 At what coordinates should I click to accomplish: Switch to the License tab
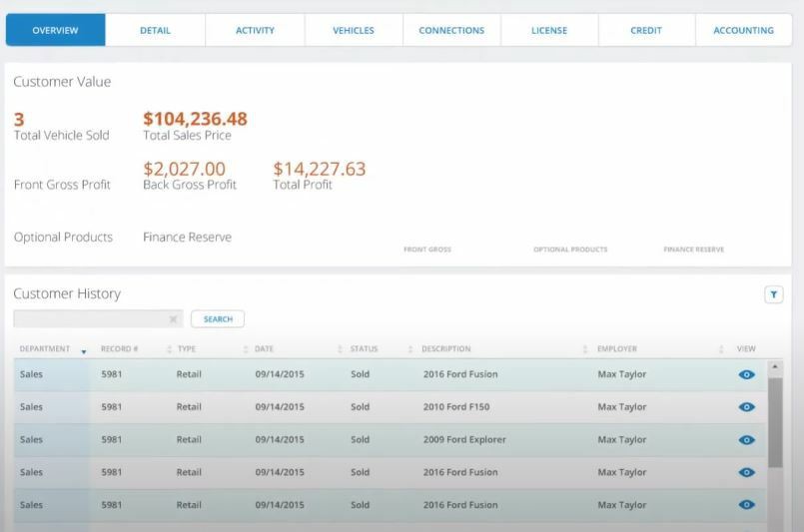(x=549, y=30)
